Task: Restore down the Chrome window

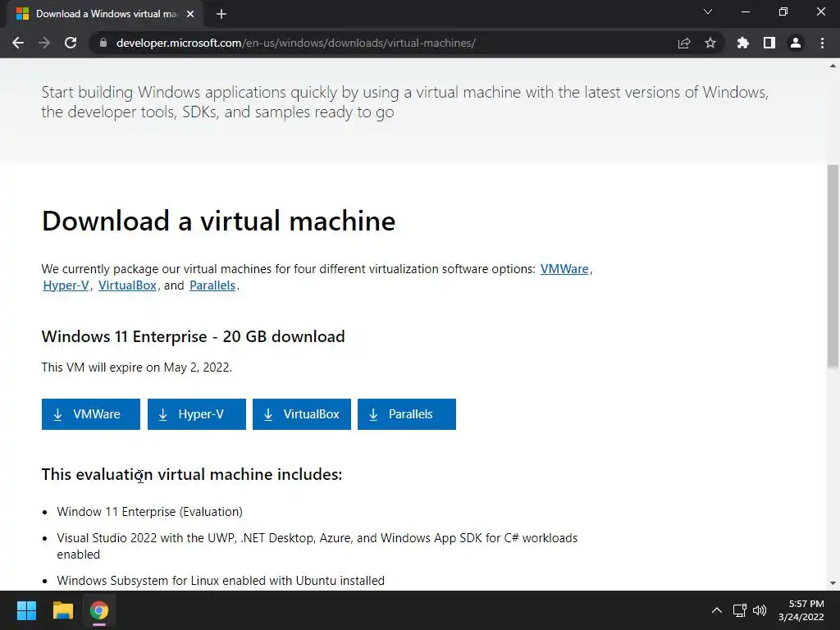Action: [783, 11]
